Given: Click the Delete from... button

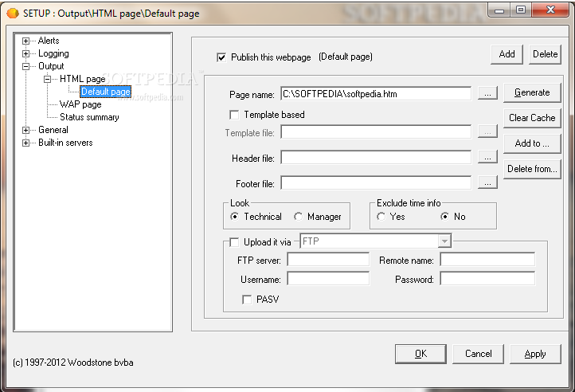Looking at the screenshot, I should pyautogui.click(x=532, y=169).
